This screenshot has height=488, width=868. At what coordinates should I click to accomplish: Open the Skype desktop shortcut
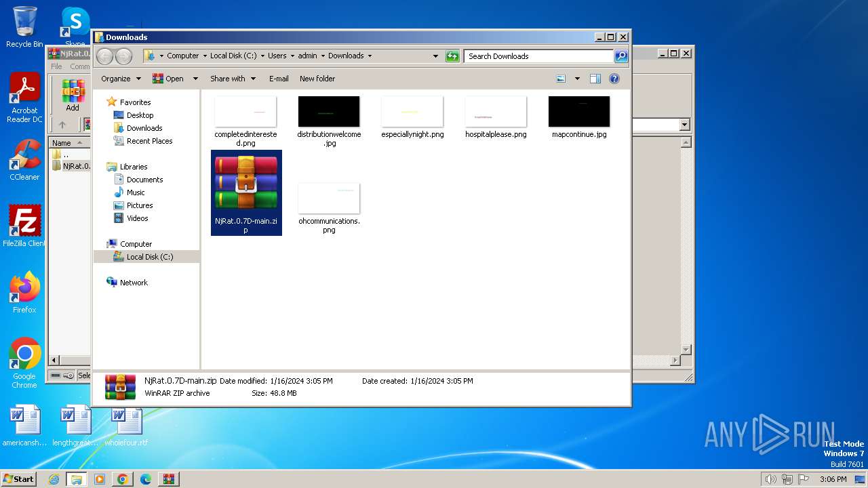pos(75,26)
